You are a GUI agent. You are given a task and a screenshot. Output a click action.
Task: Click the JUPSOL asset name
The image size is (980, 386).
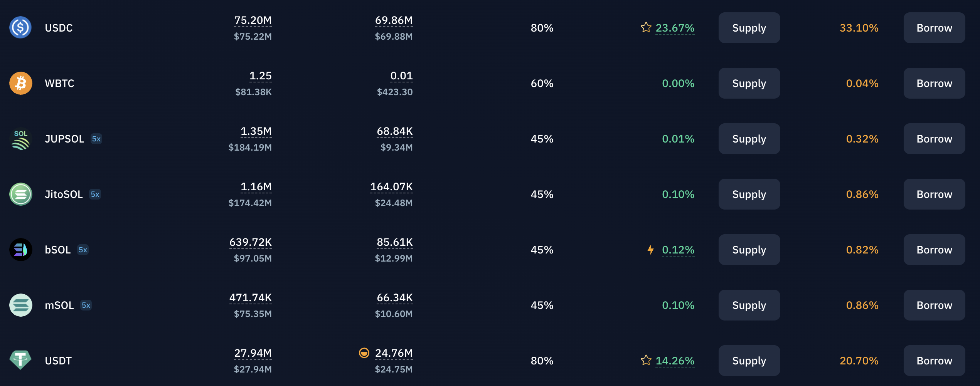[x=64, y=139]
